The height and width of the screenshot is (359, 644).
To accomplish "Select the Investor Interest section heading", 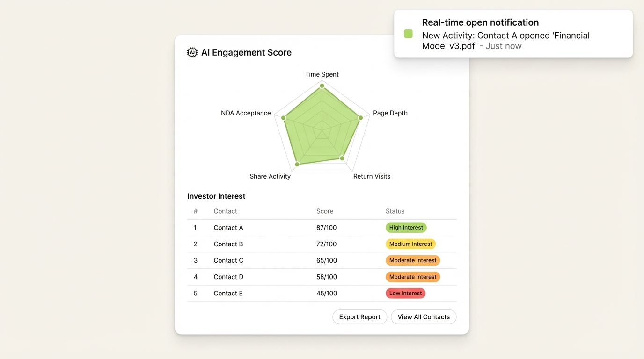I will coord(216,196).
